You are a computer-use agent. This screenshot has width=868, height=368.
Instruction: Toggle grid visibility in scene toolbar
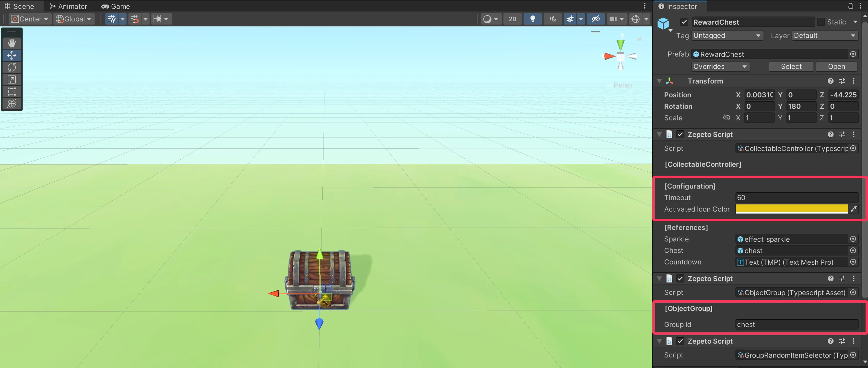coord(112,19)
